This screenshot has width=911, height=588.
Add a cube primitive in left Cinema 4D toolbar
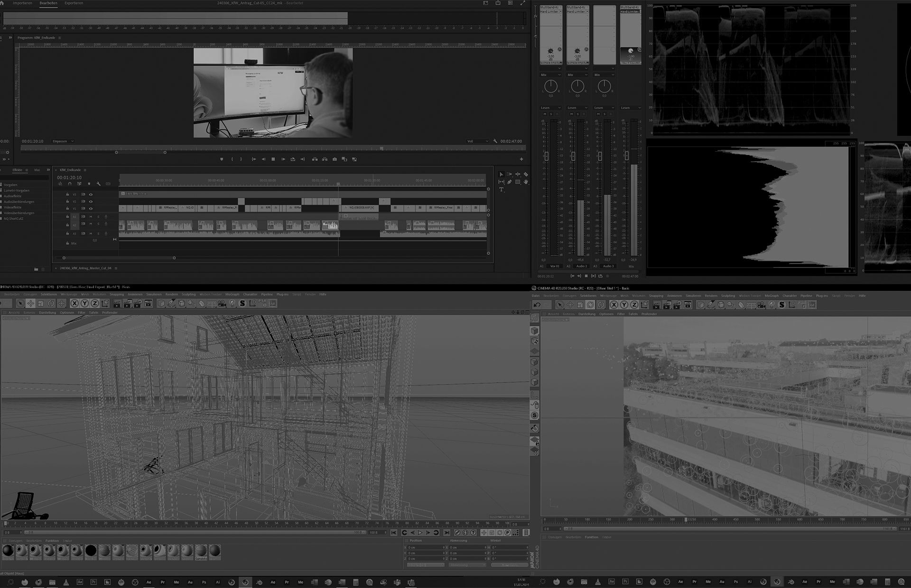(x=161, y=303)
